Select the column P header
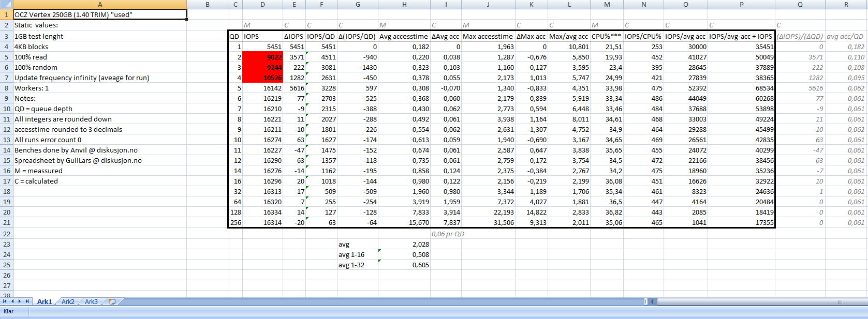868x319 pixels. click(741, 4)
